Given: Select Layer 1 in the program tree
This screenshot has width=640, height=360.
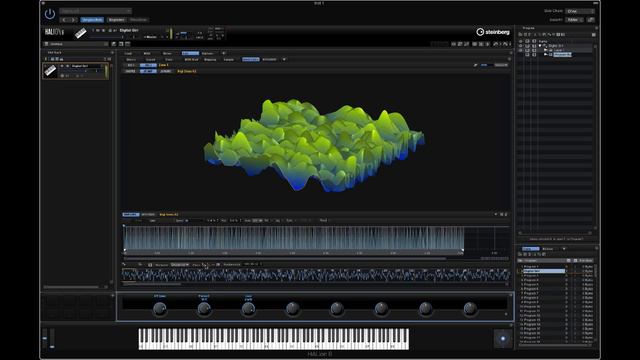Looking at the screenshot, I should pyautogui.click(x=559, y=50).
